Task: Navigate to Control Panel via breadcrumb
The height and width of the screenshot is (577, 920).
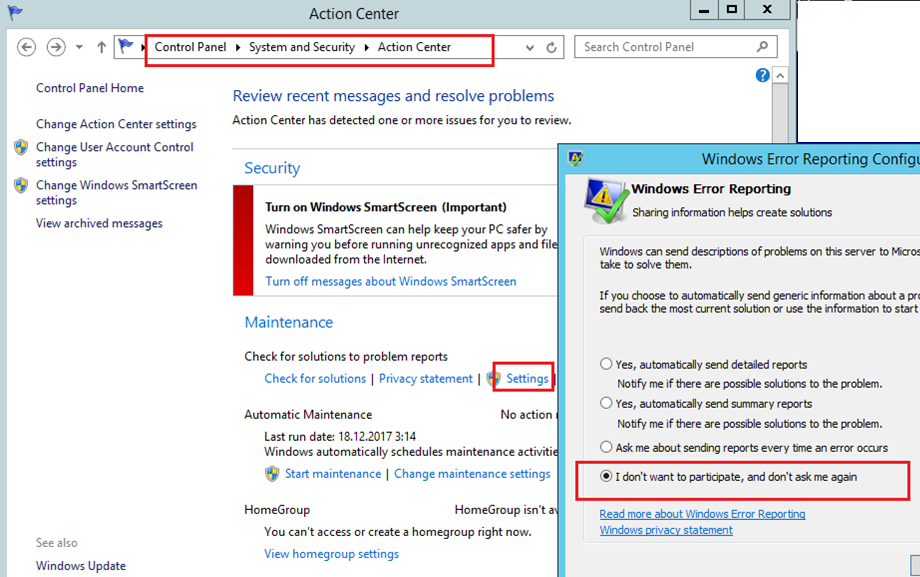Action: click(191, 47)
